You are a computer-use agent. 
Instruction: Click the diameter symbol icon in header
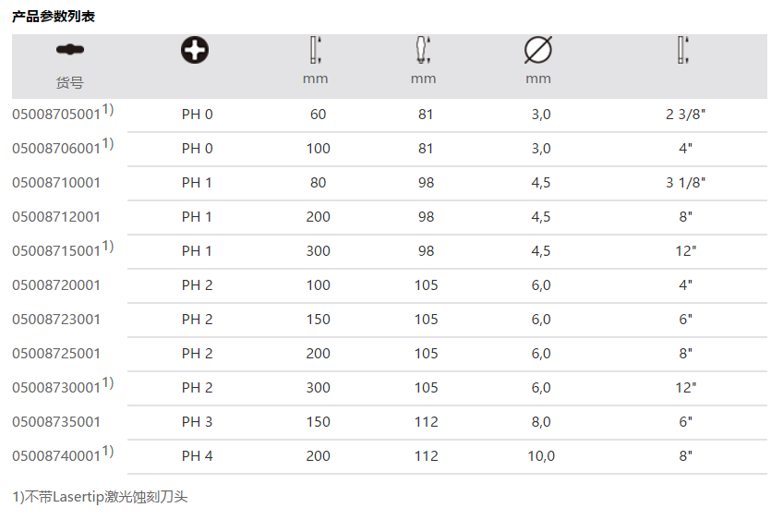[x=538, y=50]
